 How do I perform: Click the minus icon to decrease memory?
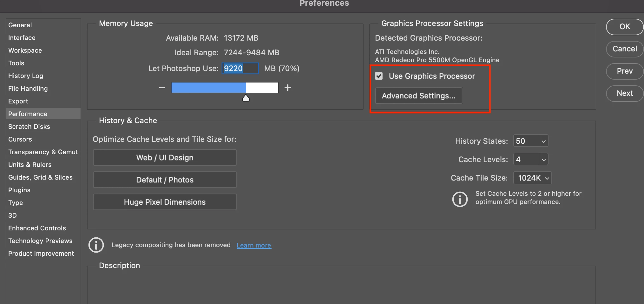[162, 88]
